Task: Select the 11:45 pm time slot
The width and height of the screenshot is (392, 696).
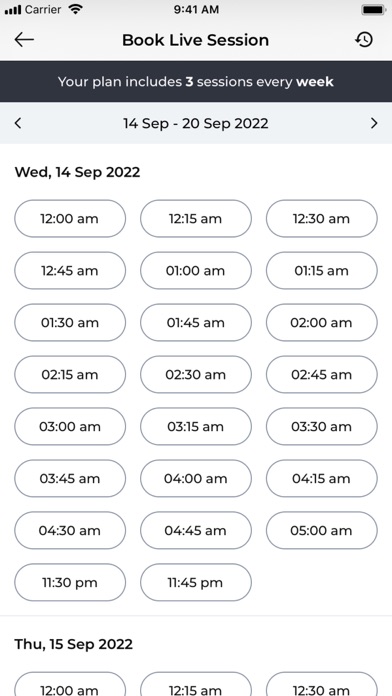Action: point(196,582)
